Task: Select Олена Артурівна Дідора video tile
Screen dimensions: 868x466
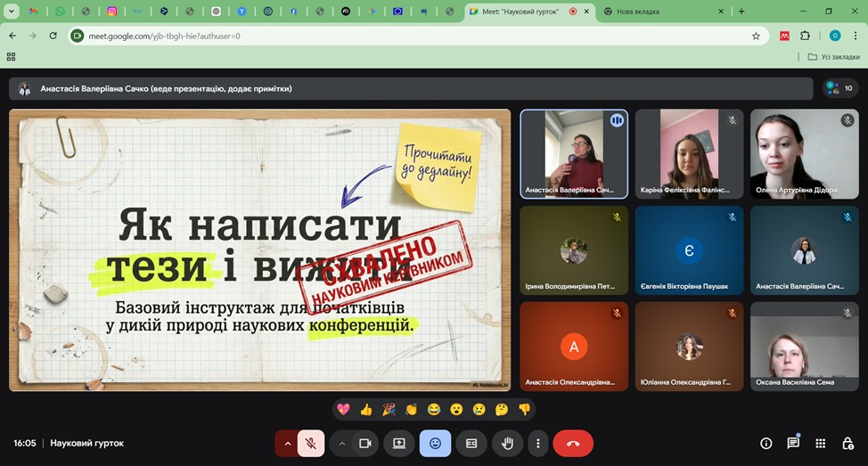Action: tap(805, 154)
